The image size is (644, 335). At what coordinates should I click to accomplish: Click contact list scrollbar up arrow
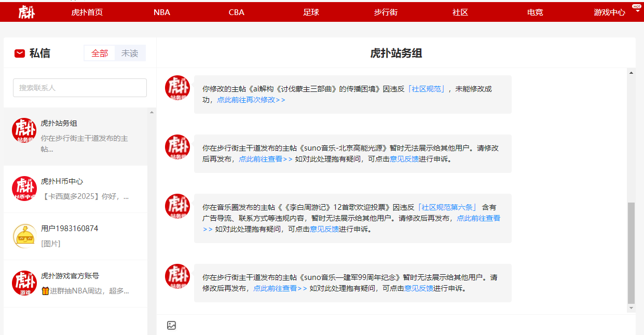coord(152,112)
